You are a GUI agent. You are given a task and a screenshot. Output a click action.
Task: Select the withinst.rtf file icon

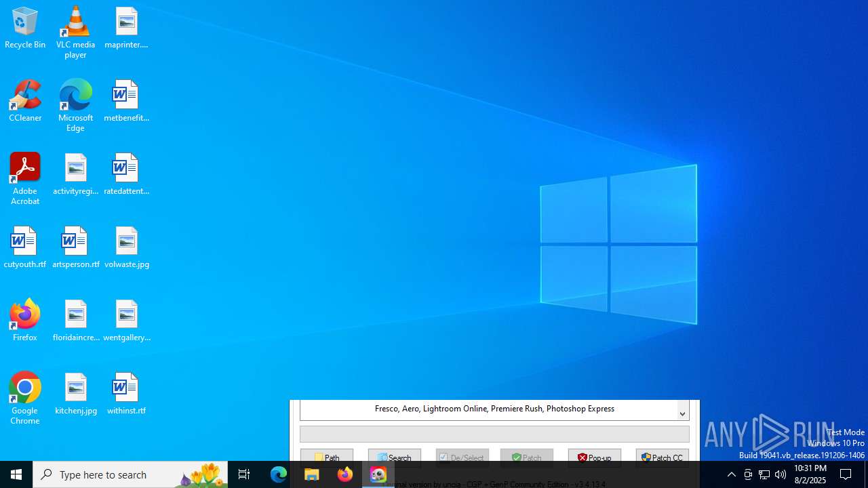click(x=126, y=394)
